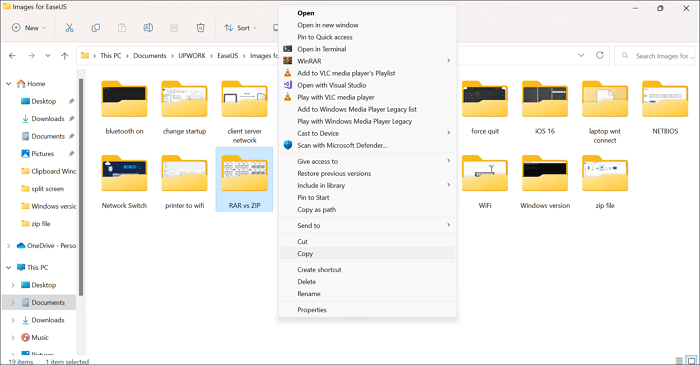Click the Search Images field
Viewport: 700px width, 365px height.
point(655,56)
